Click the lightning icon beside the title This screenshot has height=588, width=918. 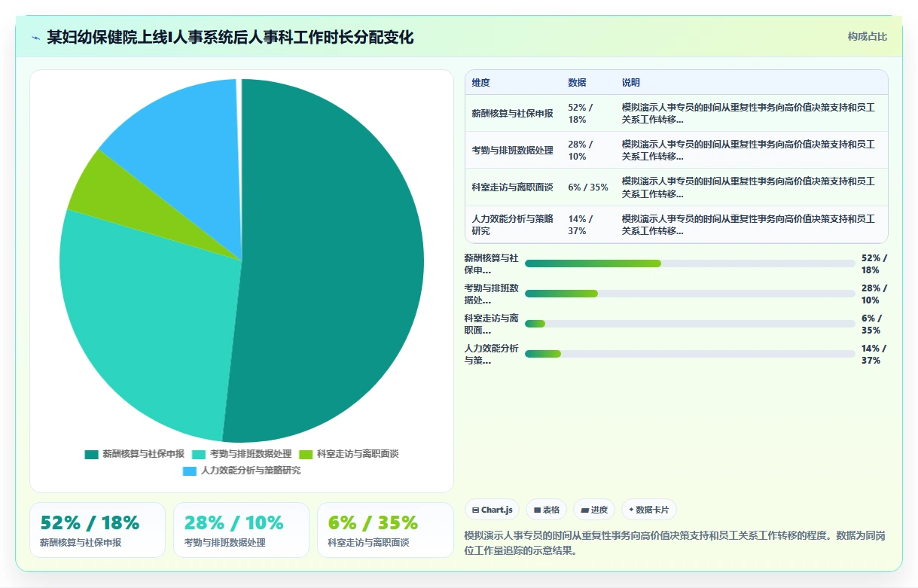click(35, 38)
